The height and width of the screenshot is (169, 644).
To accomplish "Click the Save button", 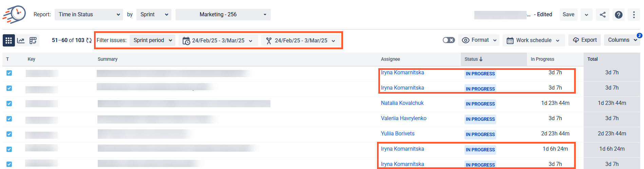I will pos(568,15).
